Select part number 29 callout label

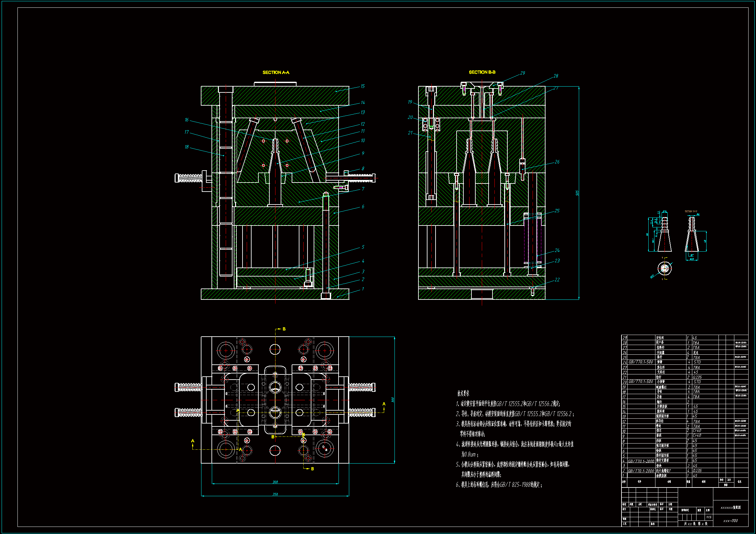(x=523, y=73)
